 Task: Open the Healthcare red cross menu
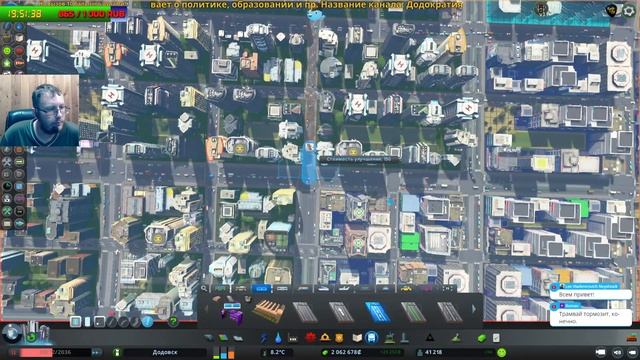tap(311, 338)
